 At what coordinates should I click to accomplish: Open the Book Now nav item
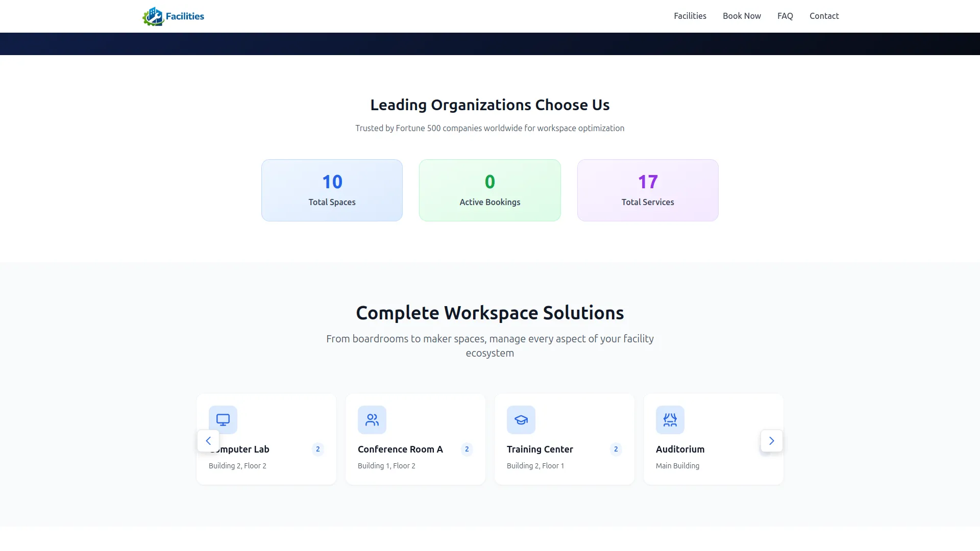coord(742,16)
